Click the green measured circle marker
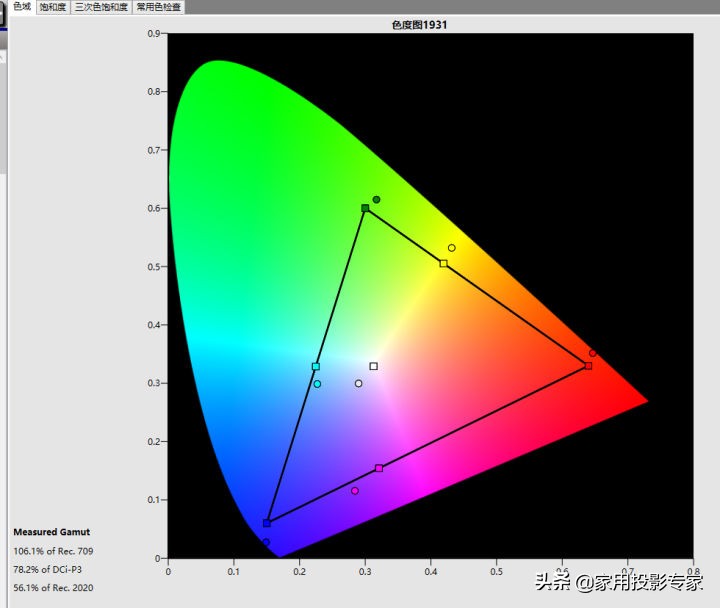Viewport: 720px width, 608px height. click(x=376, y=200)
